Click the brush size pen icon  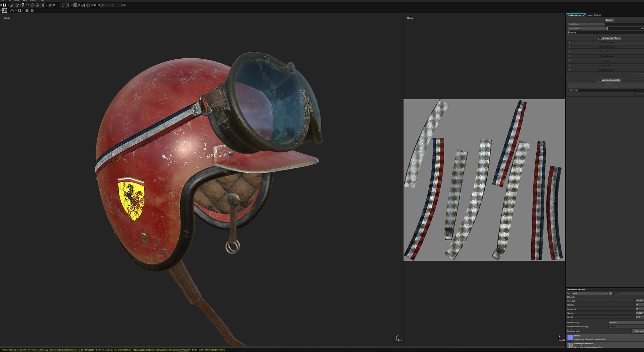124,5
